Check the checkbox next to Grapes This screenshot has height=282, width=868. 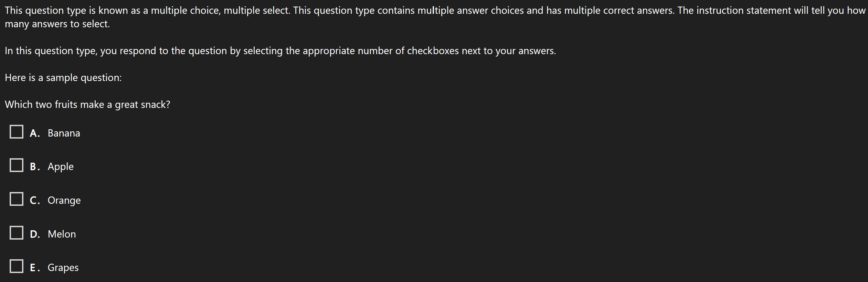(17, 266)
